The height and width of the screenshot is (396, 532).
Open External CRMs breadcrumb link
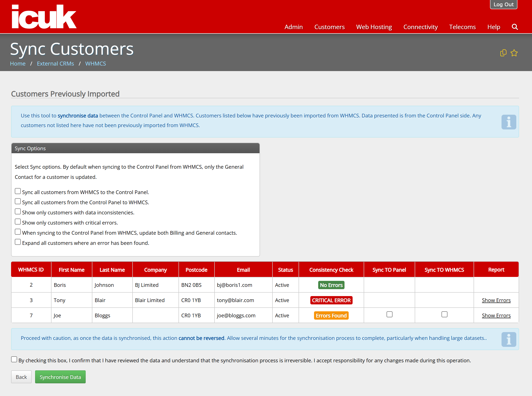coord(55,63)
